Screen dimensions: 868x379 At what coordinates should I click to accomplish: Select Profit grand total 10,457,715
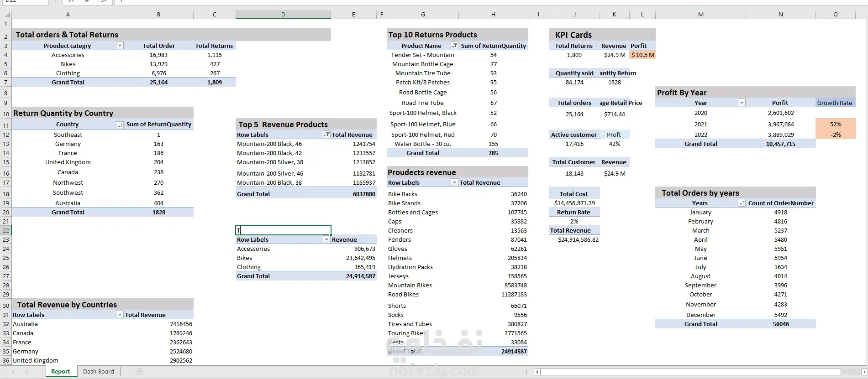coord(781,144)
